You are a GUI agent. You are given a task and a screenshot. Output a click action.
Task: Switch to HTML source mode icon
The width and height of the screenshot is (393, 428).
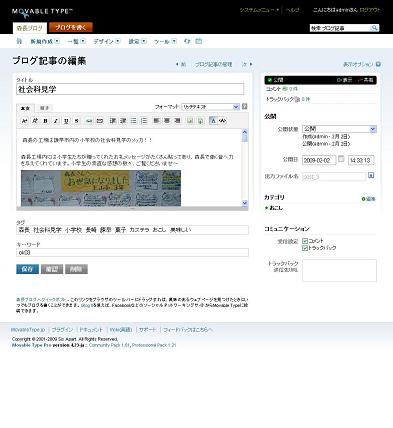223,121
